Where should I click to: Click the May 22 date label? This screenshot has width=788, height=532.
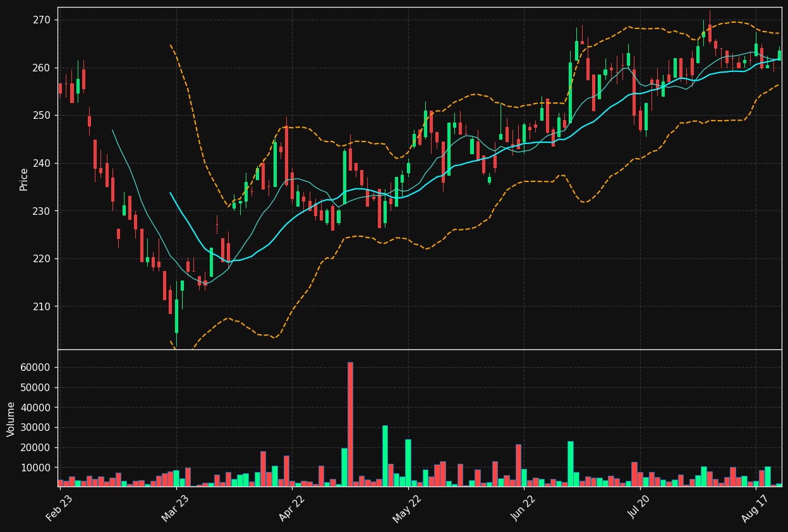pyautogui.click(x=407, y=508)
